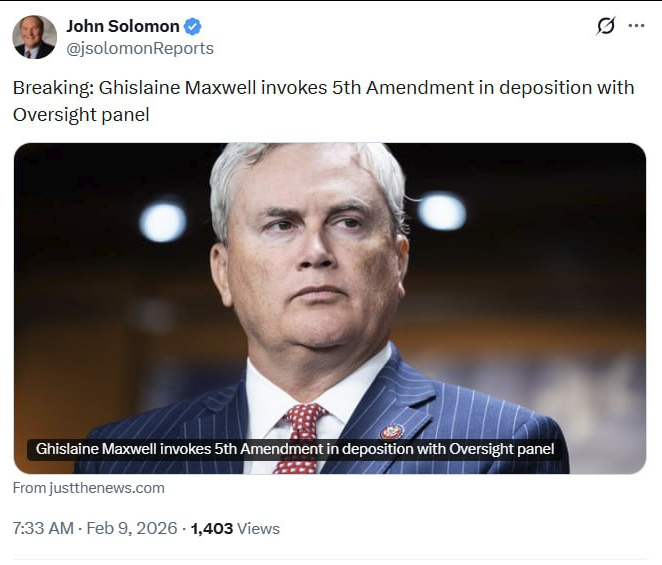Click the 1,403 view count number
This screenshot has width=662, height=565.
(211, 528)
